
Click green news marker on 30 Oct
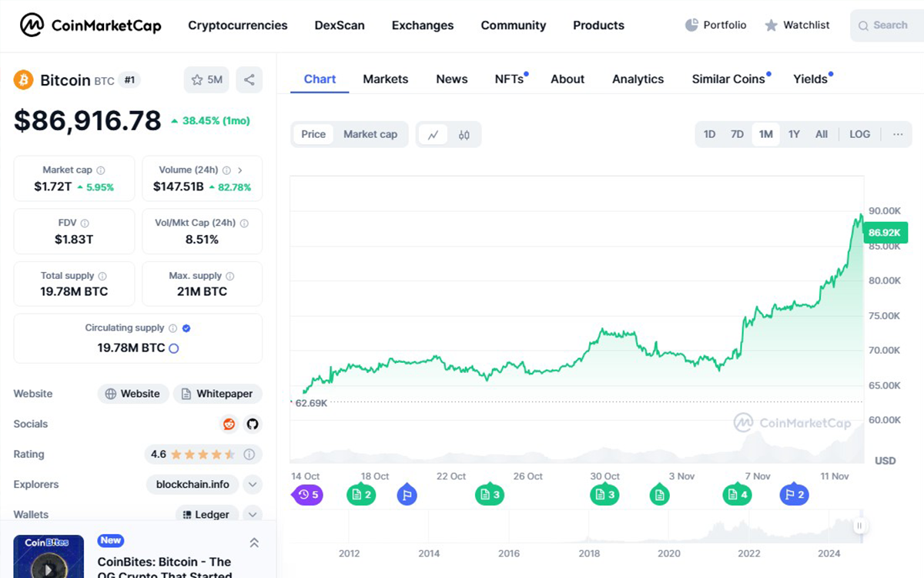pos(604,495)
